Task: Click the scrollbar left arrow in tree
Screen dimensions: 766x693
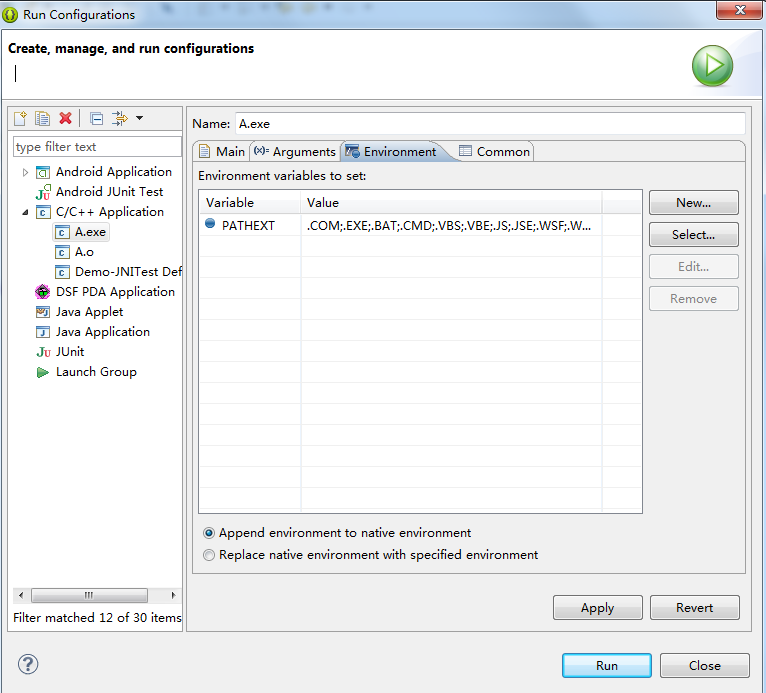Action: [21, 595]
